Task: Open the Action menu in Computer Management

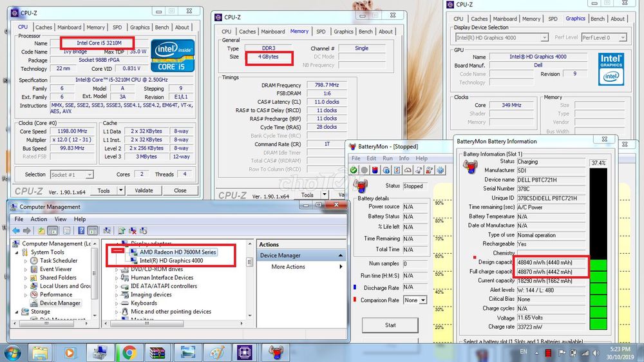Action: [39, 219]
